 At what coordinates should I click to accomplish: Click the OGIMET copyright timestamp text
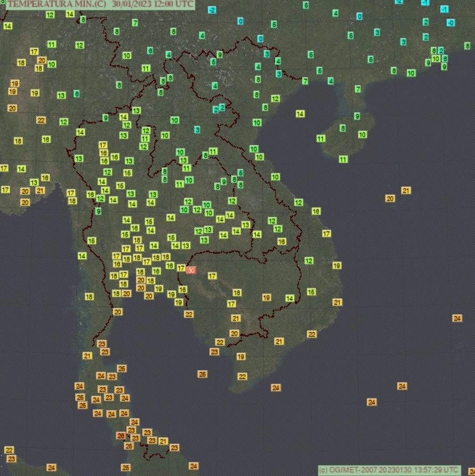pos(389,470)
